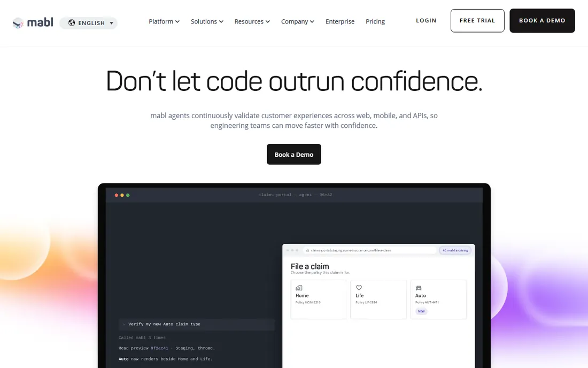Click the Read preview 9f2ac41 line
The width and height of the screenshot is (588, 368).
(x=166, y=348)
